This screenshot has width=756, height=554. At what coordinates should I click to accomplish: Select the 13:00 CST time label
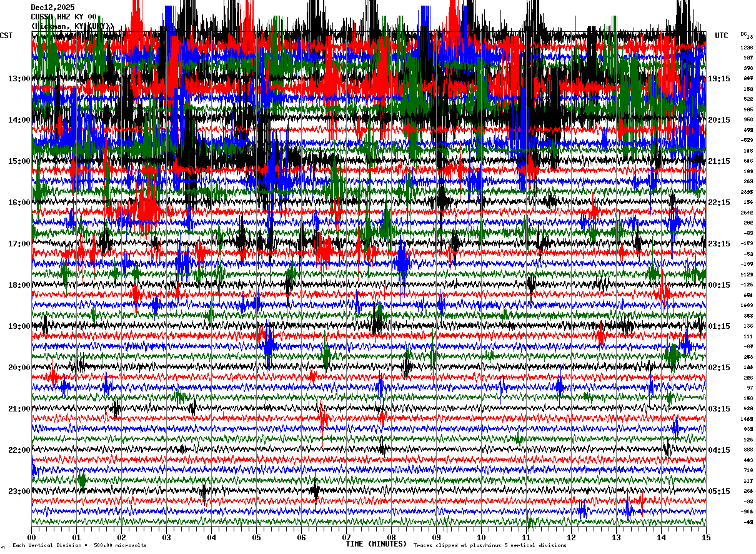(x=19, y=79)
